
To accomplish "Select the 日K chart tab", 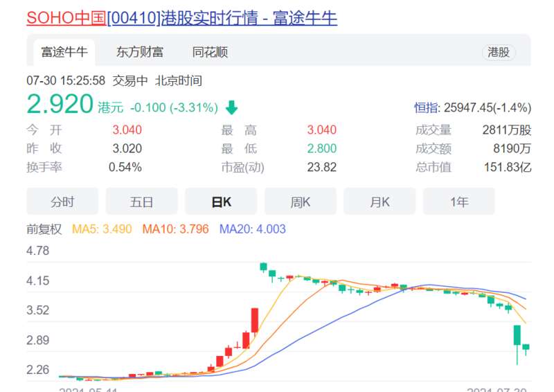I will [x=221, y=202].
